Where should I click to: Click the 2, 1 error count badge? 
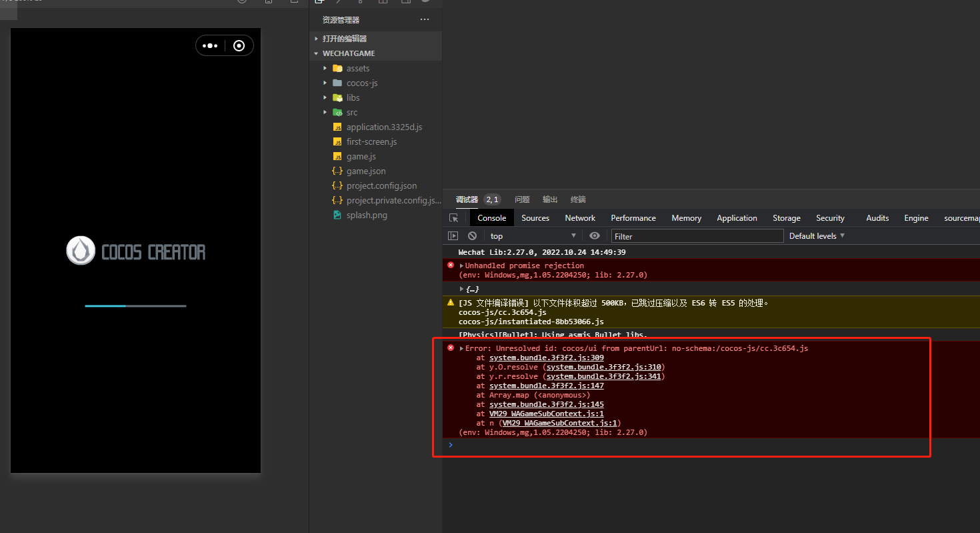492,199
